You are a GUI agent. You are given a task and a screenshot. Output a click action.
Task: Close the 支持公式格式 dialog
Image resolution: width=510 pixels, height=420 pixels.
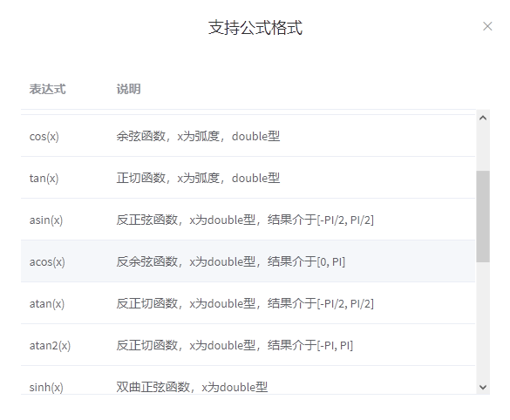pos(487,26)
